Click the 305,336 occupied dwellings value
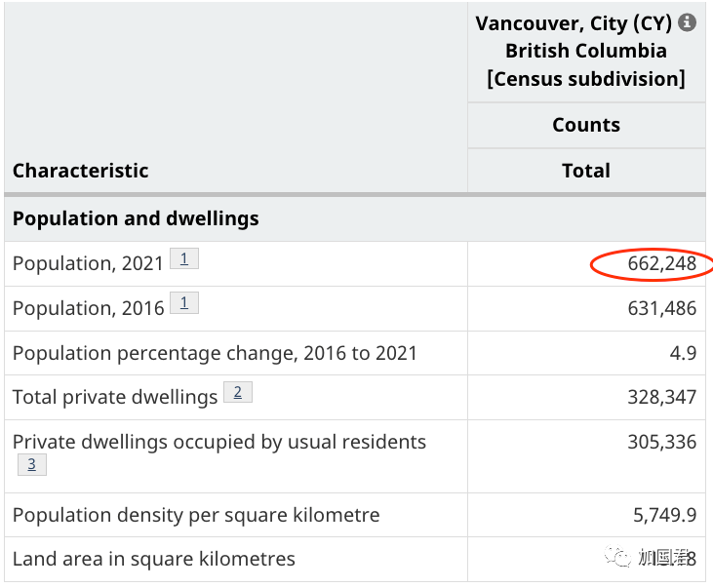This screenshot has height=588, width=713. point(661,442)
